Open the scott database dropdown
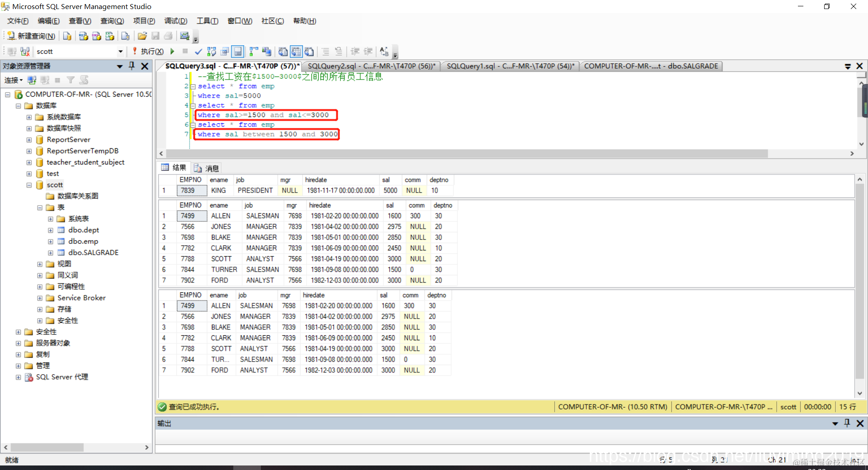 click(120, 52)
